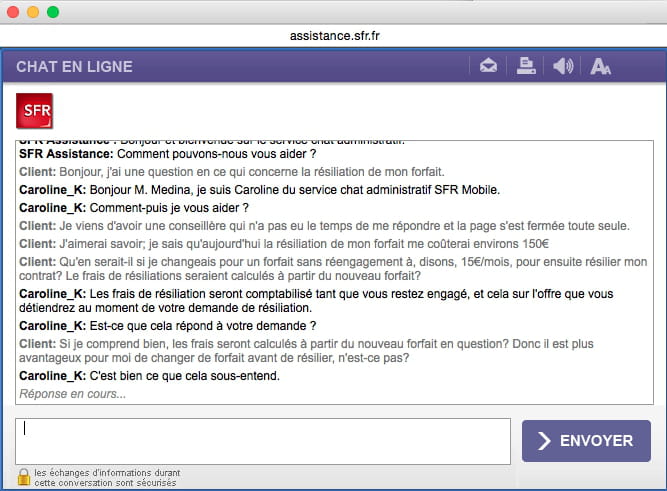The image size is (667, 491).
Task: Click Caroline_K message 'Les frais de résiliation seront comptabilisé'
Action: tap(316, 300)
